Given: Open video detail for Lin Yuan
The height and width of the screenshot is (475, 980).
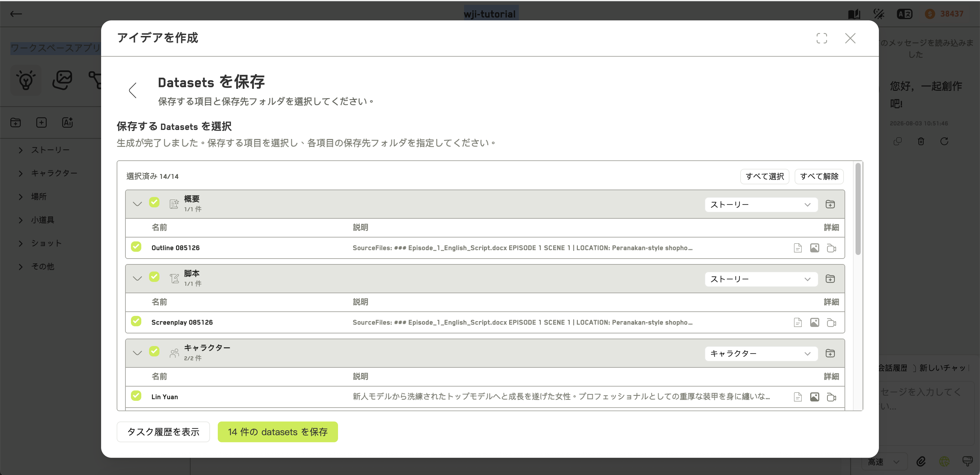Looking at the screenshot, I should [x=831, y=397].
